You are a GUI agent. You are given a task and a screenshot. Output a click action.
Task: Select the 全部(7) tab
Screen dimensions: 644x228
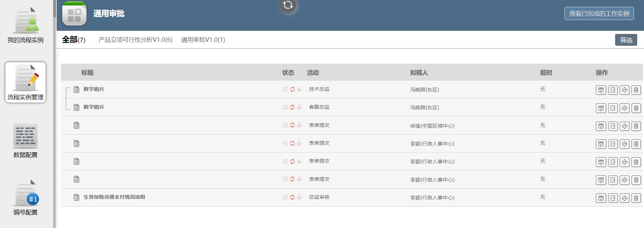(x=74, y=40)
